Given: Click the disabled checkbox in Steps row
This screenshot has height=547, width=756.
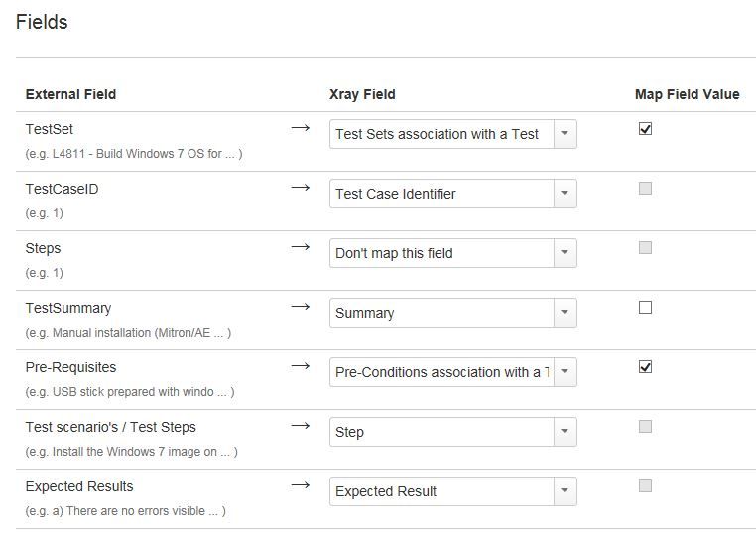Looking at the screenshot, I should 645,247.
